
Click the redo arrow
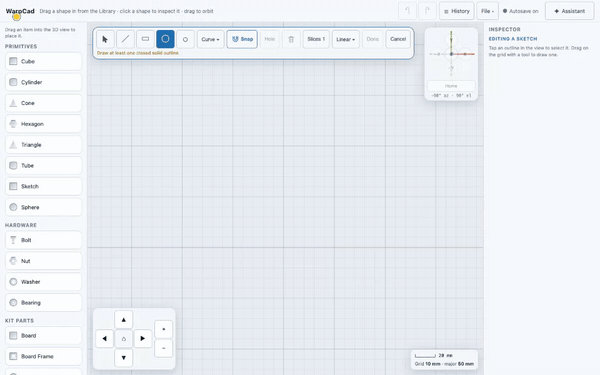[x=427, y=11]
